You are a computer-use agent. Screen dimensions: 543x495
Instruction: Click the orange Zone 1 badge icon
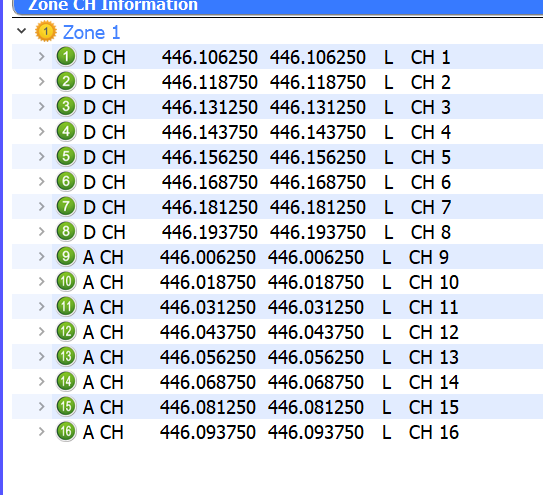pyautogui.click(x=46, y=32)
